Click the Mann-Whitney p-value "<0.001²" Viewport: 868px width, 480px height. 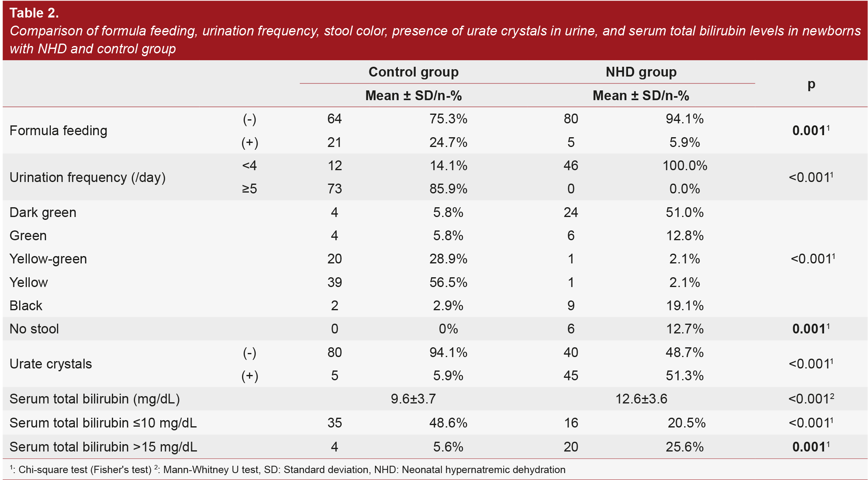811,399
